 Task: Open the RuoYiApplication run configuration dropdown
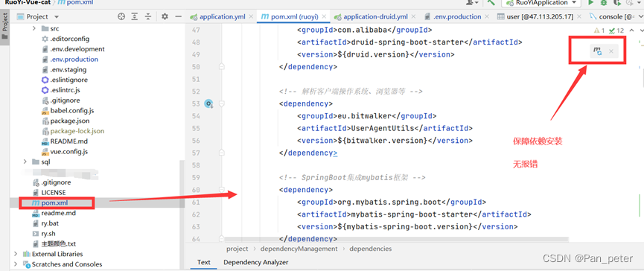(541, 2)
